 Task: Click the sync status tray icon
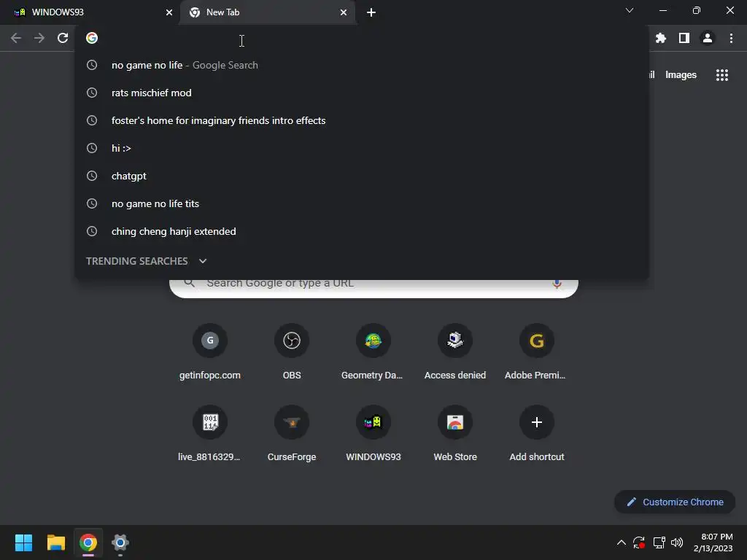pos(639,542)
